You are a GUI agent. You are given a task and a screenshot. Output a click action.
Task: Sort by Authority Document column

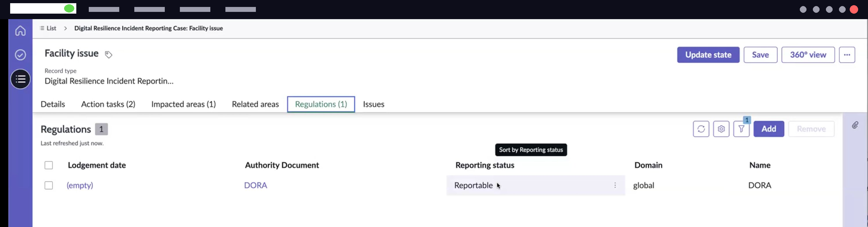(282, 165)
